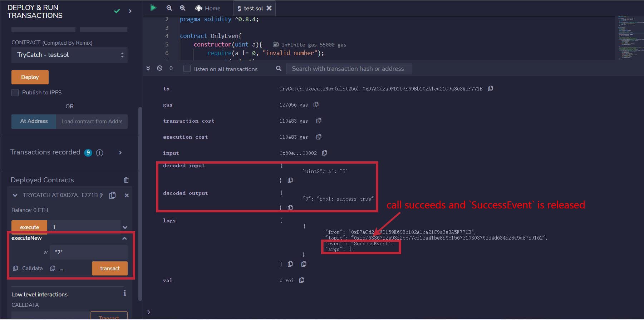Enable the Publish to IPFS checkbox
This screenshot has width=644, height=320.
(15, 93)
